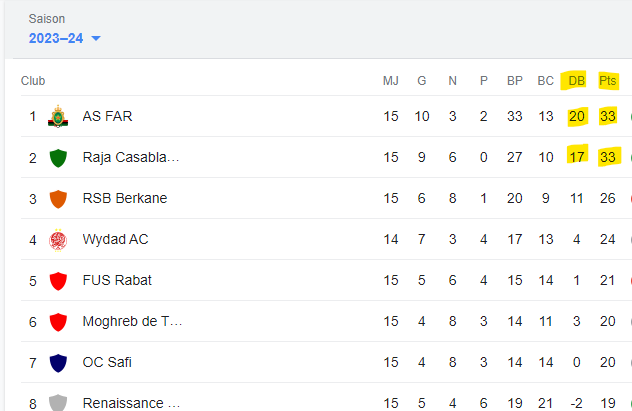Click the MJ column header
632x411 pixels.
coord(391,81)
